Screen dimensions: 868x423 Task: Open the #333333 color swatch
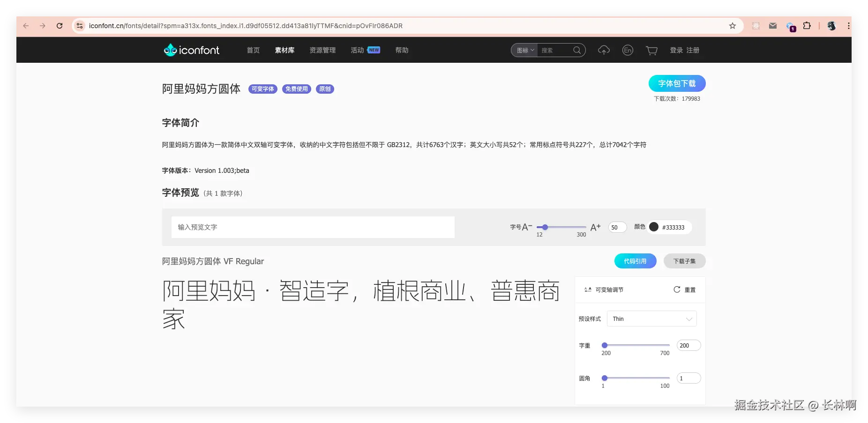[654, 227]
